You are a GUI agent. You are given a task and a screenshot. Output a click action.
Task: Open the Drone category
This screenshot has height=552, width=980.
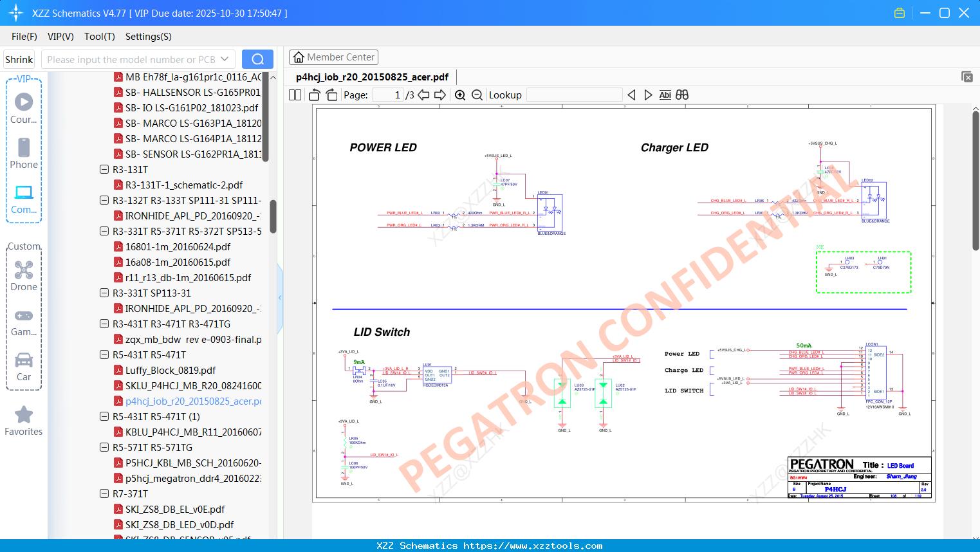(24, 275)
